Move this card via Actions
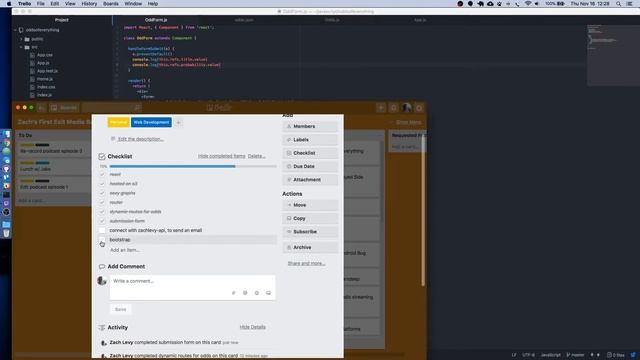The image size is (640, 360). tap(310, 205)
